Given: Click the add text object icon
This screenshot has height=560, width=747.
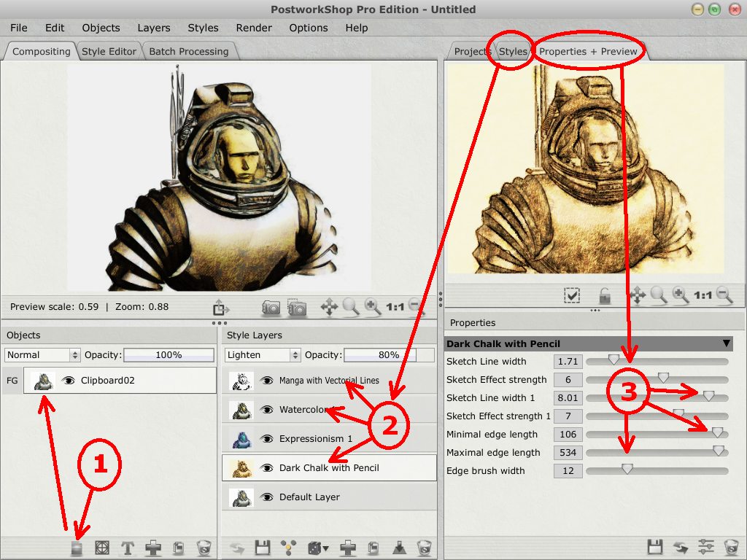Looking at the screenshot, I should point(128,548).
